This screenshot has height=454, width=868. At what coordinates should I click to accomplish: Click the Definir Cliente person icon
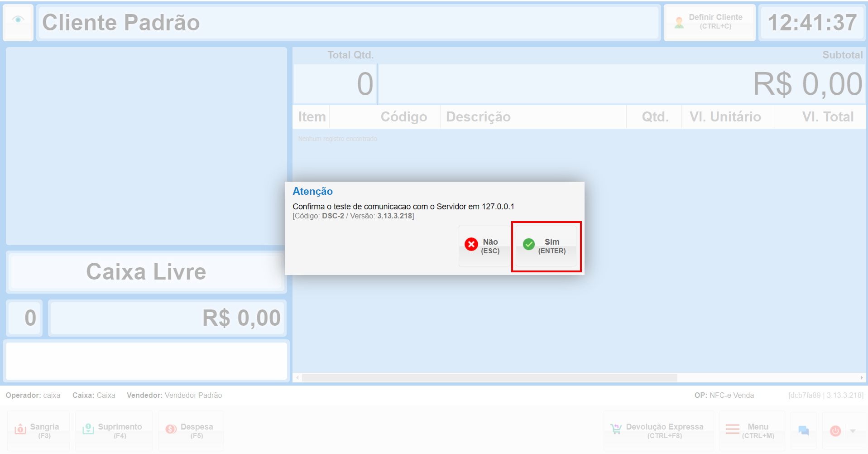click(x=679, y=22)
